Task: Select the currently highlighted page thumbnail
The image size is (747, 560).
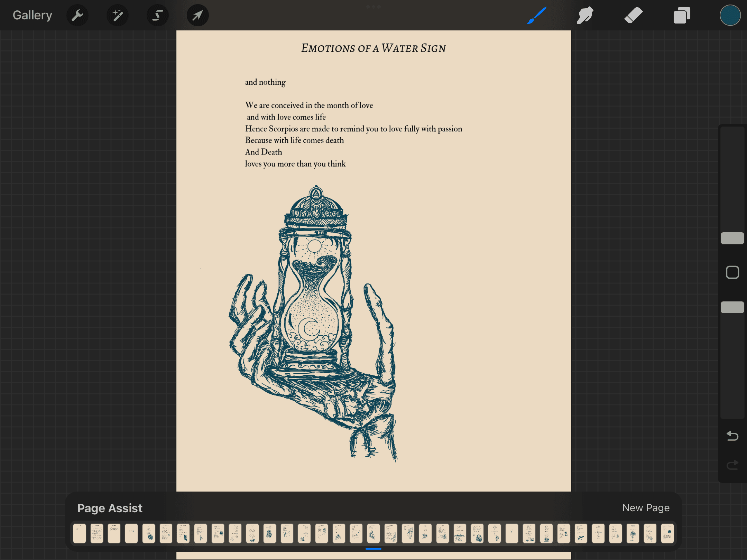Action: tap(373, 533)
